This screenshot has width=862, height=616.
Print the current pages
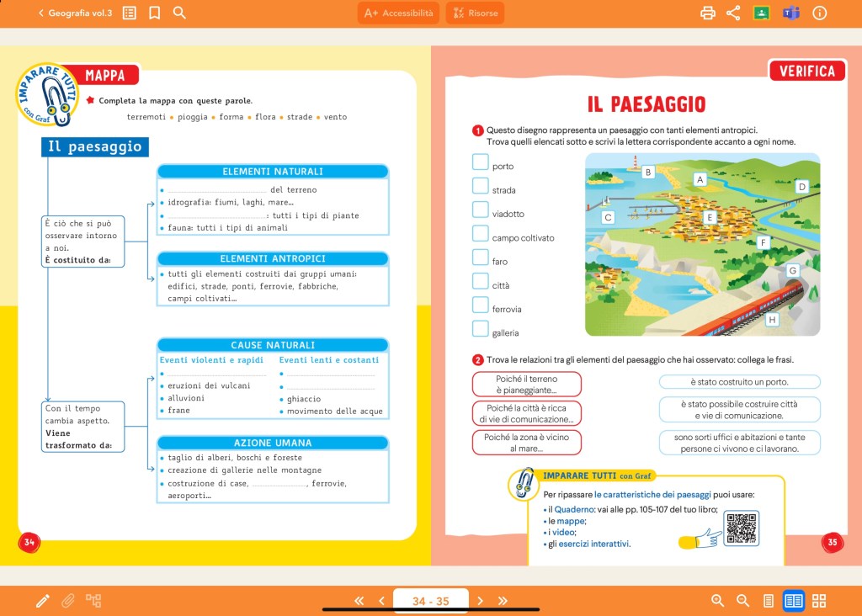708,13
